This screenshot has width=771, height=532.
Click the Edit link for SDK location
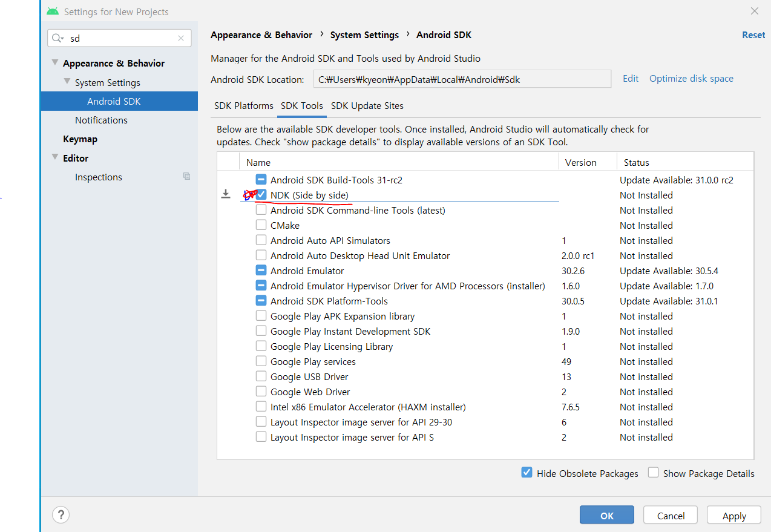[631, 79]
